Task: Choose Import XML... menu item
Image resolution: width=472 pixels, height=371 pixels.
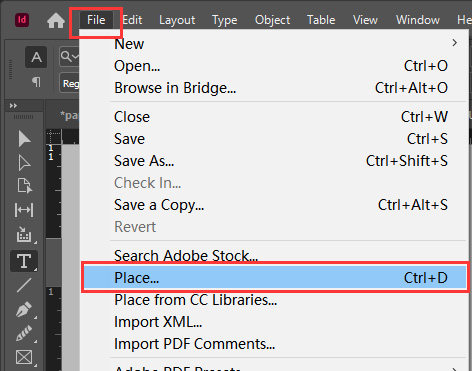Action: pyautogui.click(x=273, y=322)
